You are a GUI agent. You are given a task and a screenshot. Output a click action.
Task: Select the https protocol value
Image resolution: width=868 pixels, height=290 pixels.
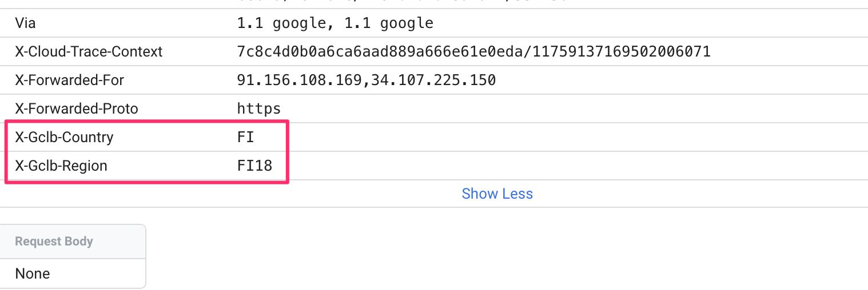tap(258, 108)
